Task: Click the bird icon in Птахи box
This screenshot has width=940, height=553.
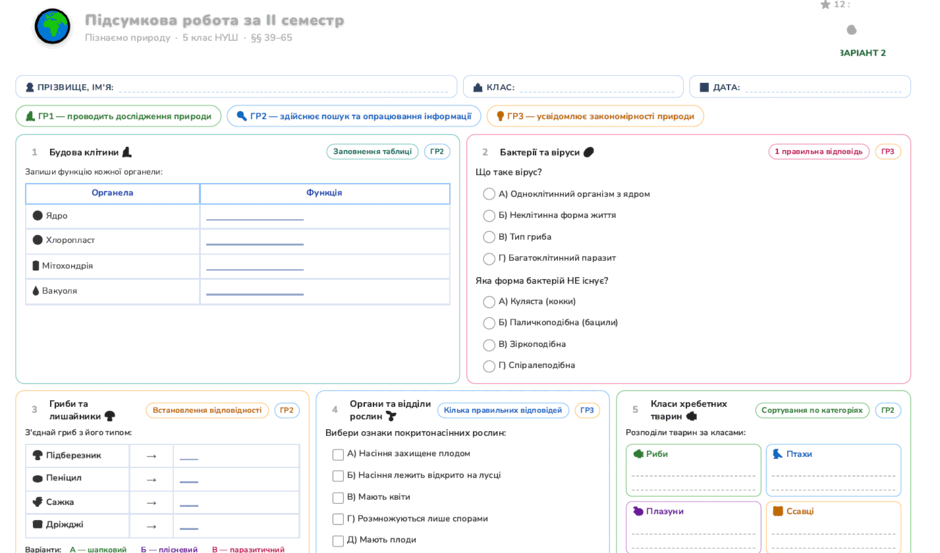Action: tap(778, 454)
